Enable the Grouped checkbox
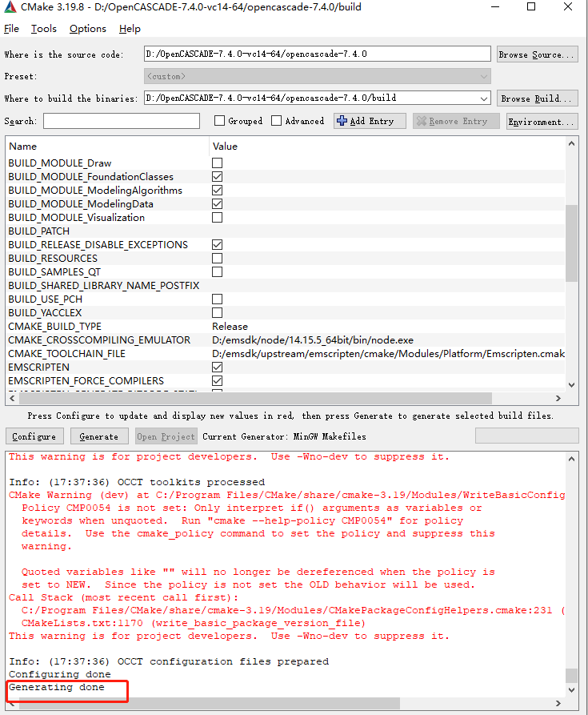This screenshot has width=588, height=715. point(219,121)
